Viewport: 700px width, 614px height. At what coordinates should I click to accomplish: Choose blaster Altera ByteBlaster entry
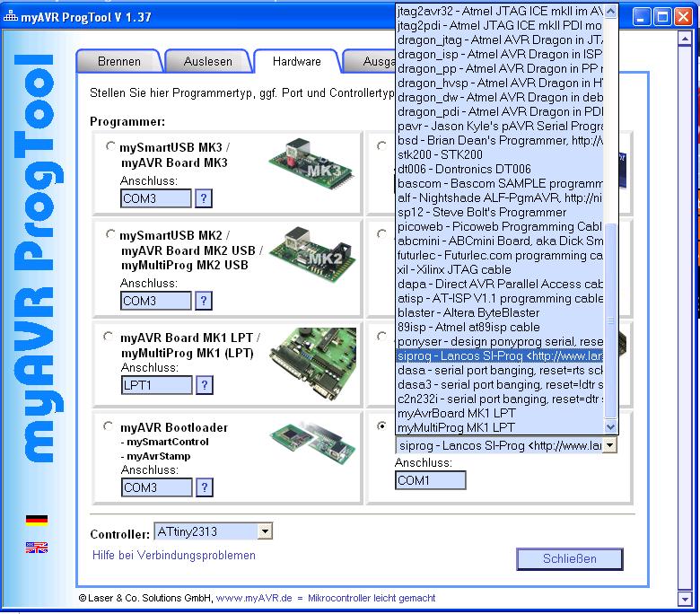pos(500,312)
